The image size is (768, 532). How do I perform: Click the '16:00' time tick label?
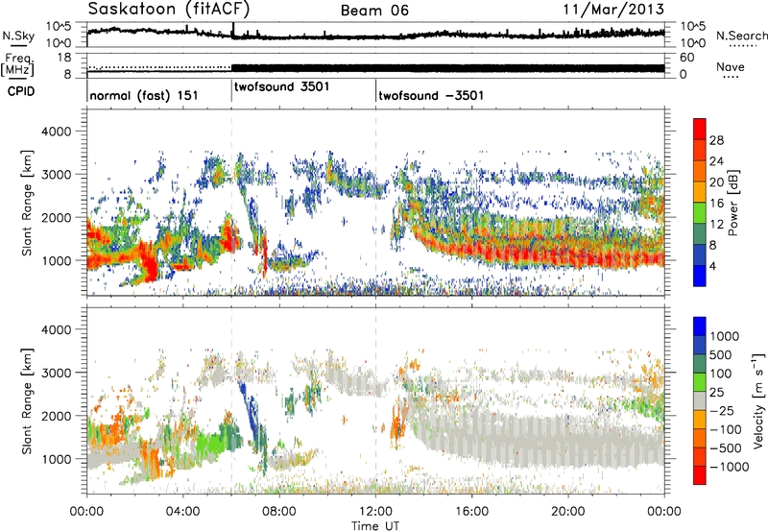[471, 512]
